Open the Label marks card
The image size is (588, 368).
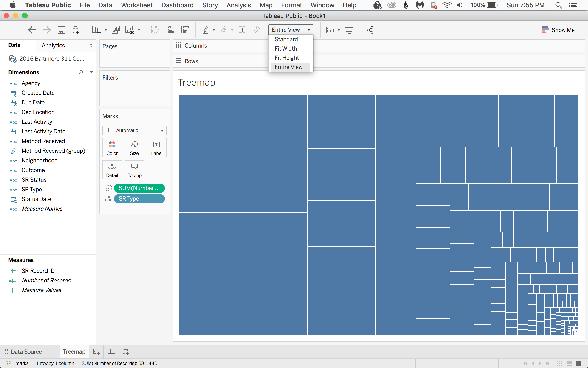pos(157,148)
